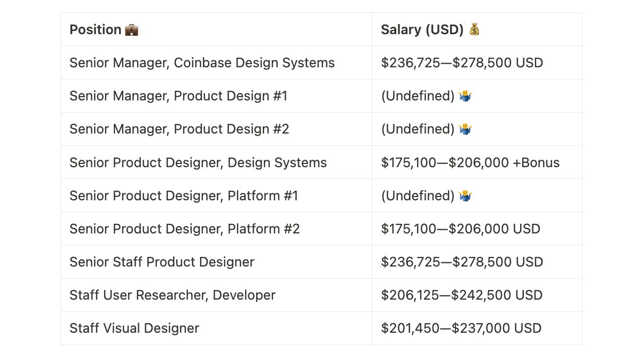Image resolution: width=644 pixels, height=360 pixels.
Task: Click shrug emoji beside Product Design #2 salary
Action: click(466, 129)
